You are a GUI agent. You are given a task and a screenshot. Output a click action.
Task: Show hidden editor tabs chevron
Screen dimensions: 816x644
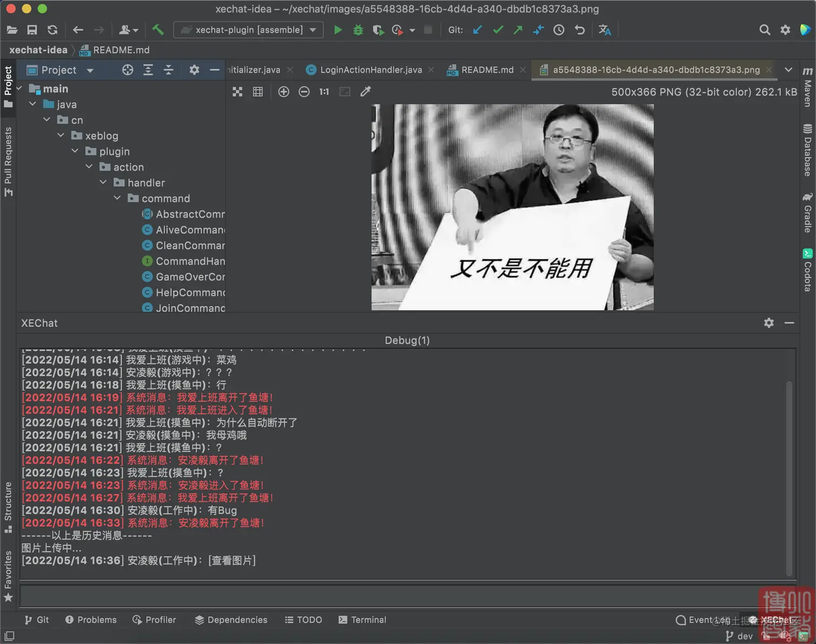pos(788,70)
